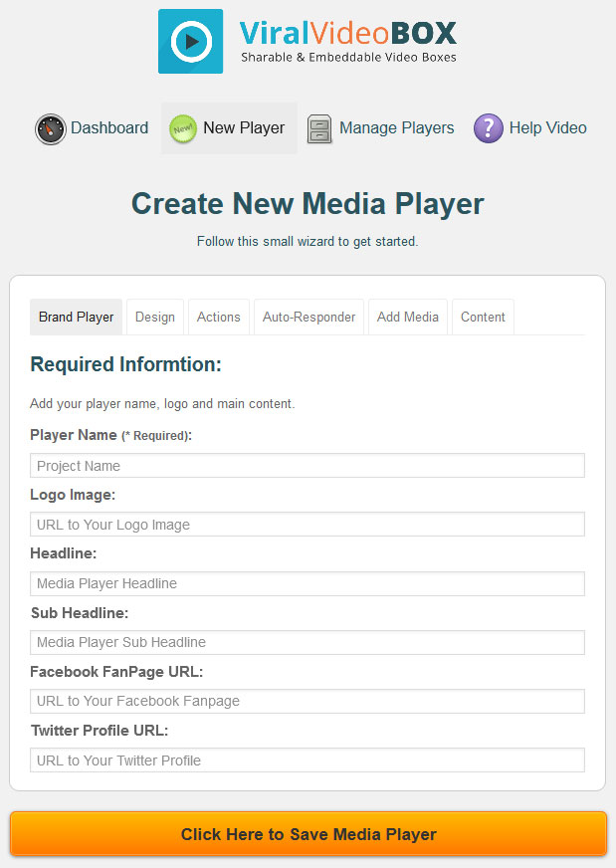The image size is (616, 868).
Task: Click the ViralVideoBOX play logo icon
Action: [x=190, y=42]
